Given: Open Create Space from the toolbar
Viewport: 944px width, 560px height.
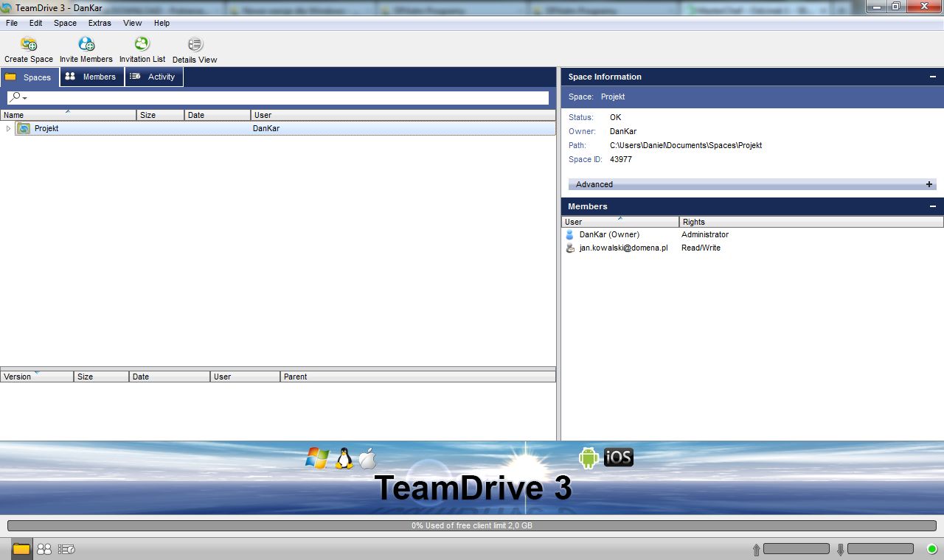Looking at the screenshot, I should (29, 49).
